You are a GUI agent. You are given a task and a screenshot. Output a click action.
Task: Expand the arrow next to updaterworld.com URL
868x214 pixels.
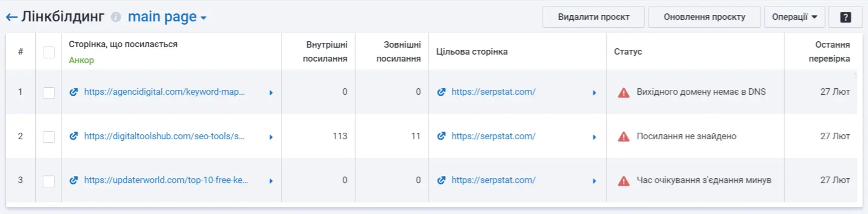271,181
